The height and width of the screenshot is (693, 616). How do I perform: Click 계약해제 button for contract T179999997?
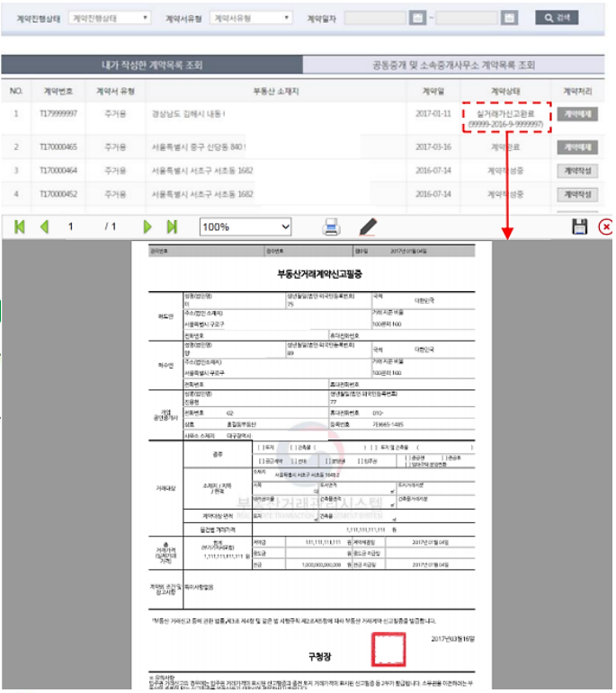point(577,114)
